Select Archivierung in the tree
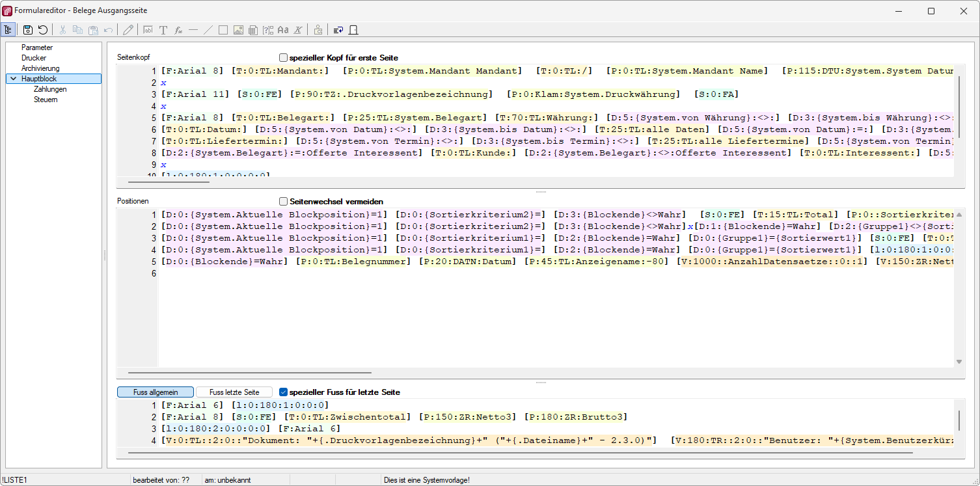Screen dimensions: 980x486 [40, 68]
